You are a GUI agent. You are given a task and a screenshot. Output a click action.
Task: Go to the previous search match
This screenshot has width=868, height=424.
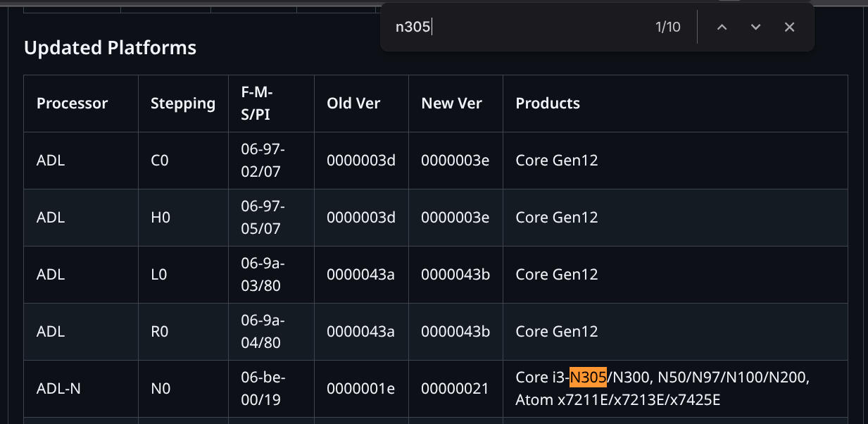pos(722,27)
